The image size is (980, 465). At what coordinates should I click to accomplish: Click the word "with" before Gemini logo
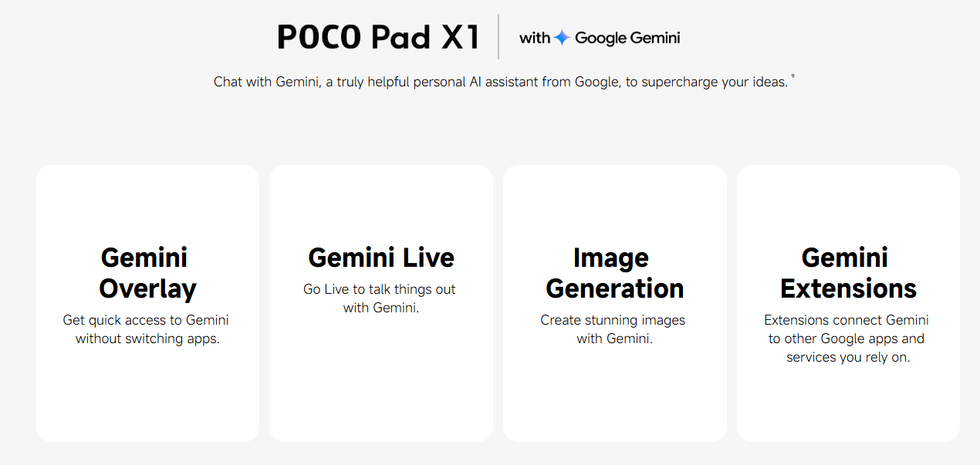pos(534,38)
